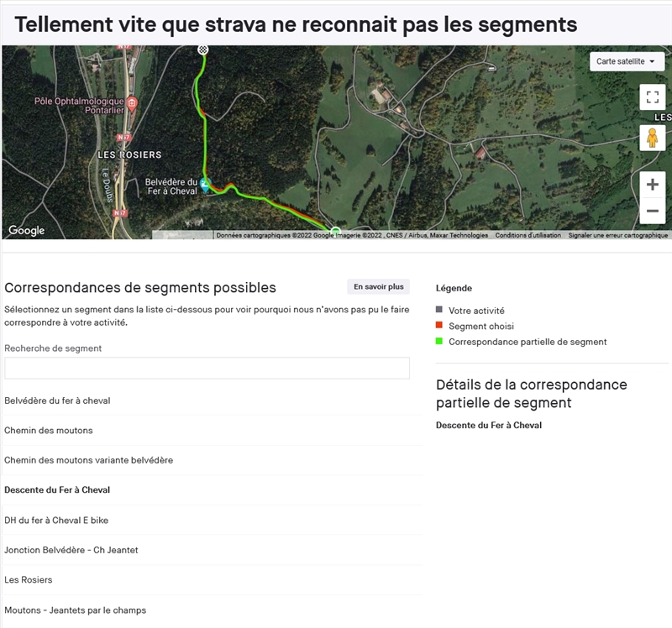Select the bare Chemin des moutons segment
Image resolution: width=672 pixels, height=628 pixels.
click(213, 430)
